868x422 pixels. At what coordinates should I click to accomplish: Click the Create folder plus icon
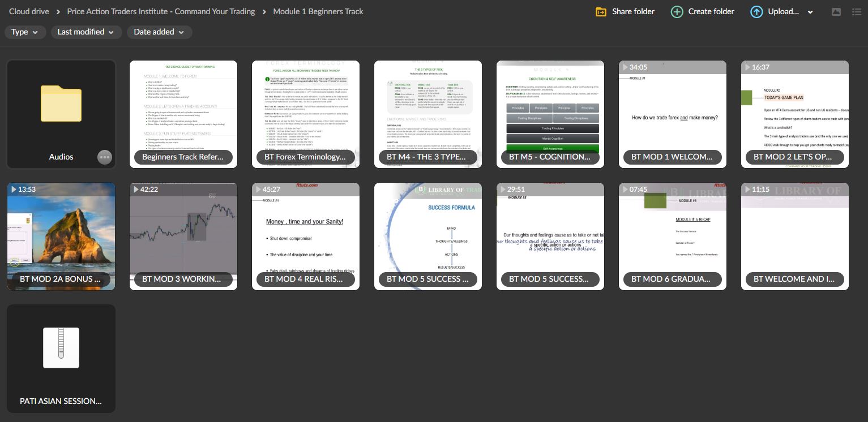click(x=677, y=12)
